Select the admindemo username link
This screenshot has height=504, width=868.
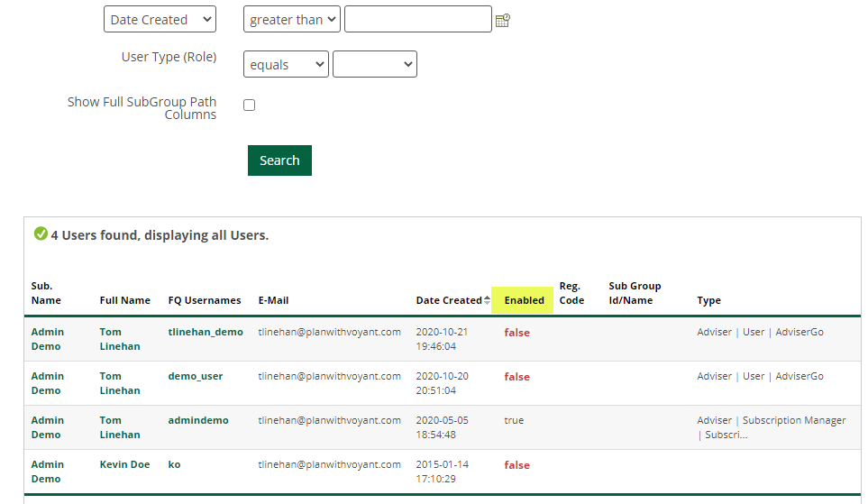click(198, 420)
